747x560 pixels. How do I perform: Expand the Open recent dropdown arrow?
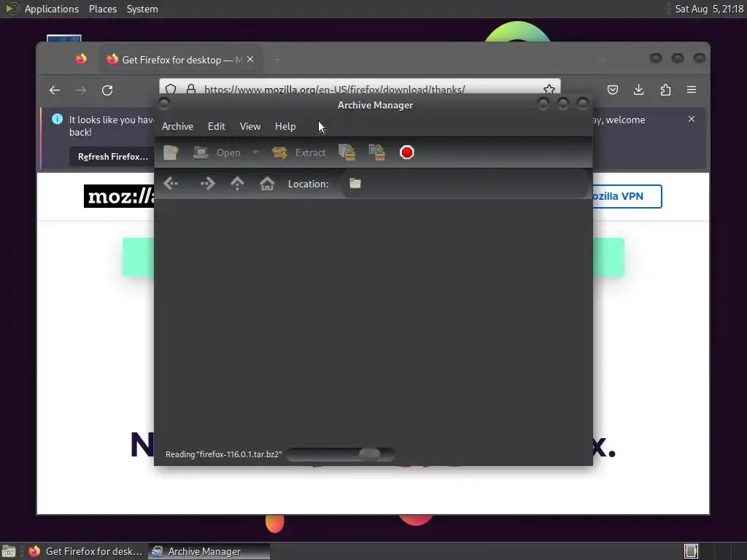click(255, 152)
